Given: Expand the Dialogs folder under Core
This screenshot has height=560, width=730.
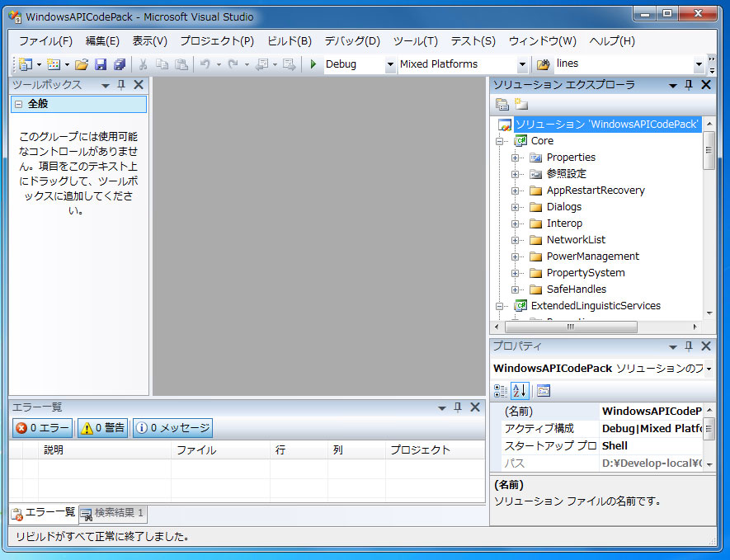Looking at the screenshot, I should (x=516, y=206).
